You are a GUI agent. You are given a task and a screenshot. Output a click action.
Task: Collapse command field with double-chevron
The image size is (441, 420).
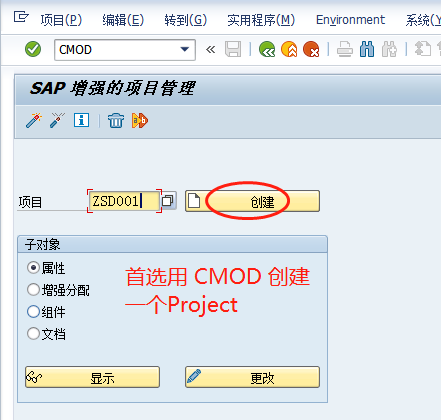210,50
